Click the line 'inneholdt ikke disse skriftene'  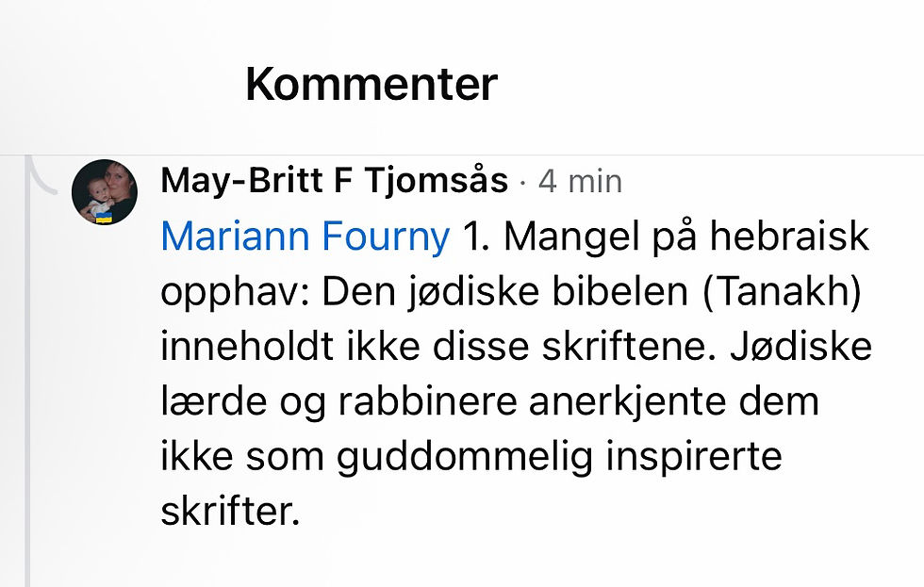(x=433, y=346)
